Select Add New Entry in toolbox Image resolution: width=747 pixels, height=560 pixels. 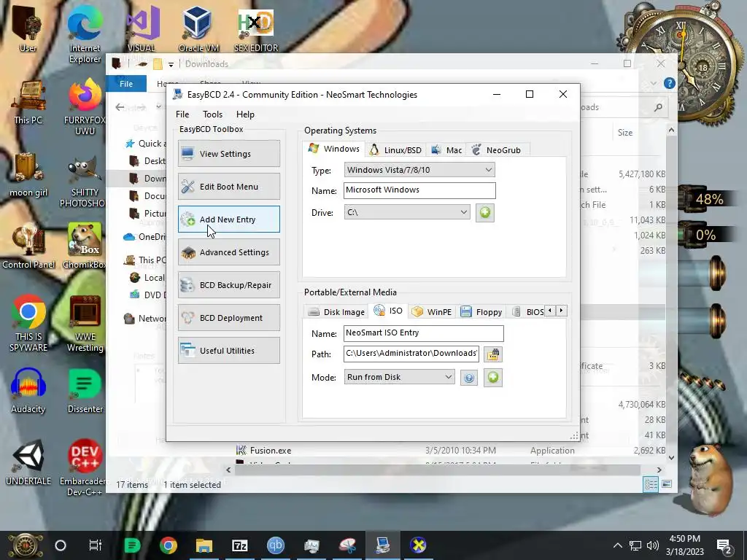click(228, 219)
